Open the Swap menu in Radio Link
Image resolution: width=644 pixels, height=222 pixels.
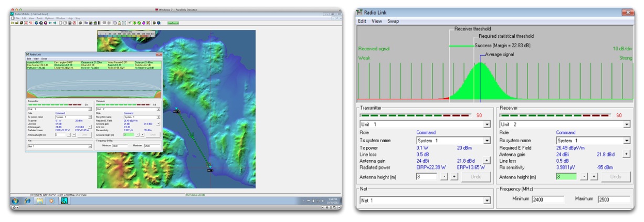[393, 21]
